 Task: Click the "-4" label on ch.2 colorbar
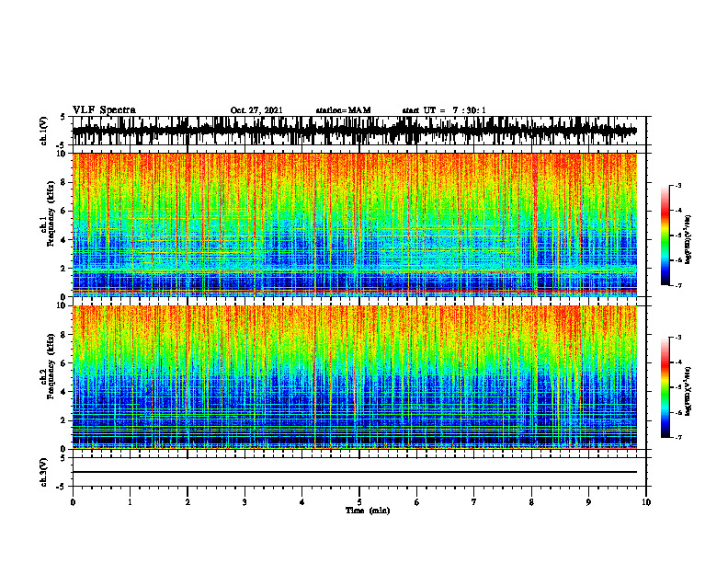pyautogui.click(x=678, y=362)
